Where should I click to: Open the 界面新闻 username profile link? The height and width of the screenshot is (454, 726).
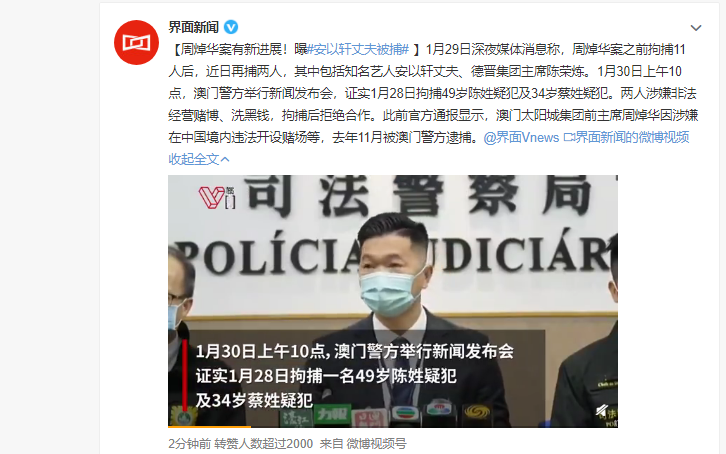coord(194,27)
